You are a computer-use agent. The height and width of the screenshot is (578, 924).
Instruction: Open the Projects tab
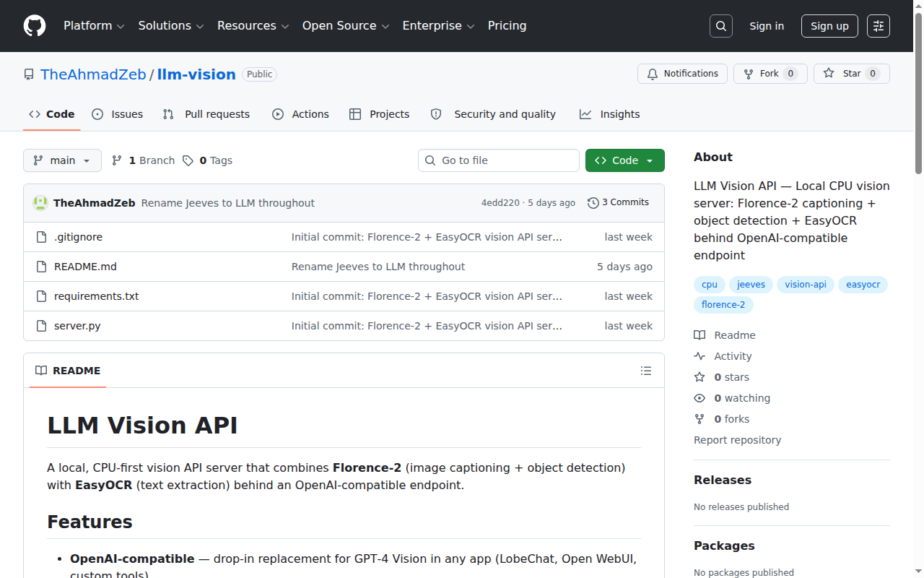click(x=379, y=114)
